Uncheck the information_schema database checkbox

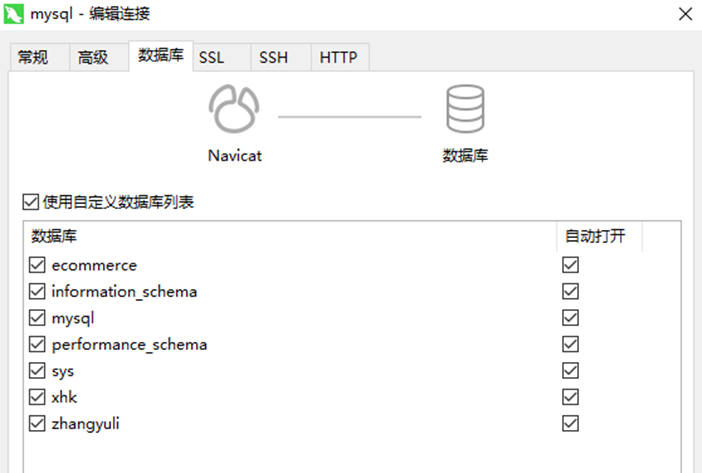(38, 292)
